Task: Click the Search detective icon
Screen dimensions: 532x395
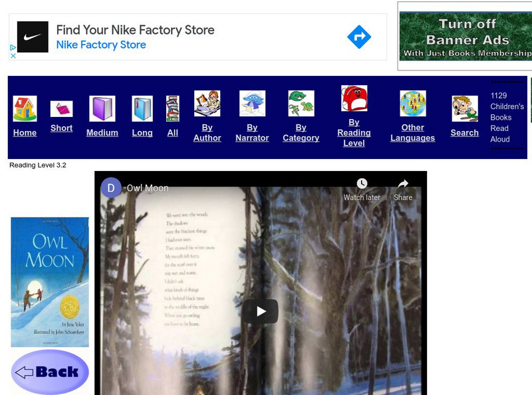Action: pos(465,108)
